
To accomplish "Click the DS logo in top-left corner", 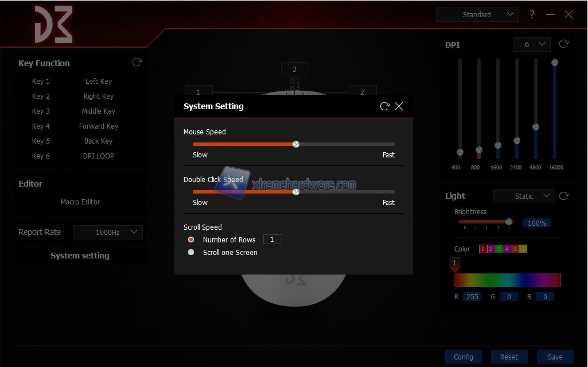I will tap(53, 24).
